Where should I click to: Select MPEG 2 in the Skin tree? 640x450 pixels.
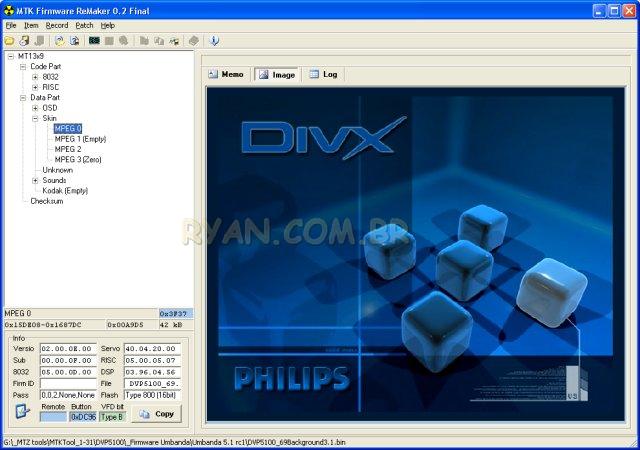point(68,149)
